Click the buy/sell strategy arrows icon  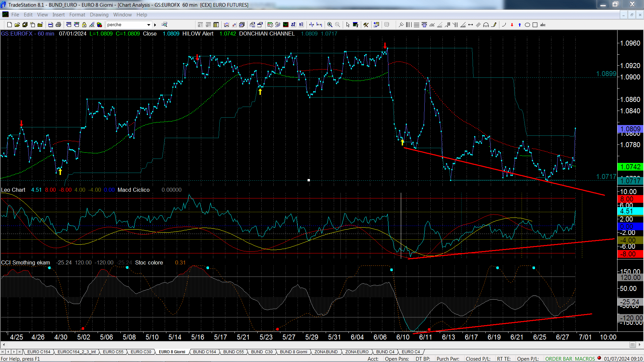(234, 25)
